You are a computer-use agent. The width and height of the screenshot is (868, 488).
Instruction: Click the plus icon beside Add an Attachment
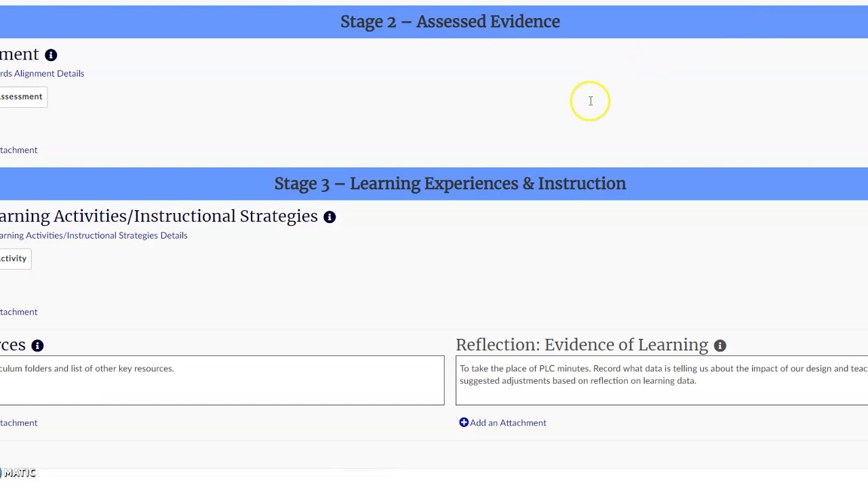pos(464,422)
